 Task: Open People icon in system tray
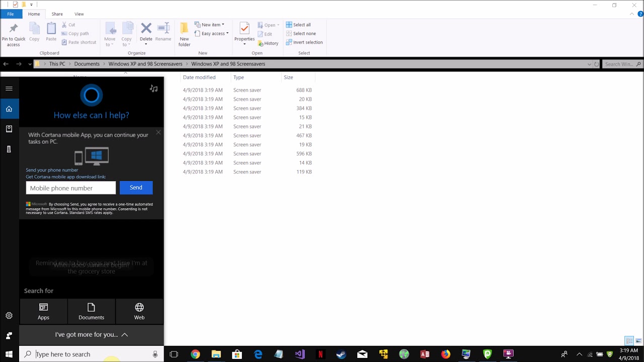(565, 354)
